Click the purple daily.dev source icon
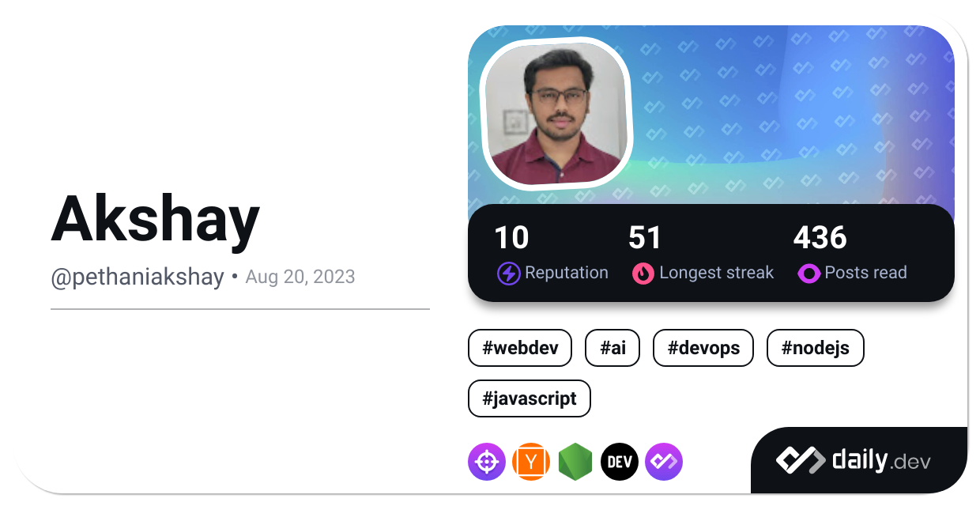Screen dimensions: 980x506 [664, 462]
